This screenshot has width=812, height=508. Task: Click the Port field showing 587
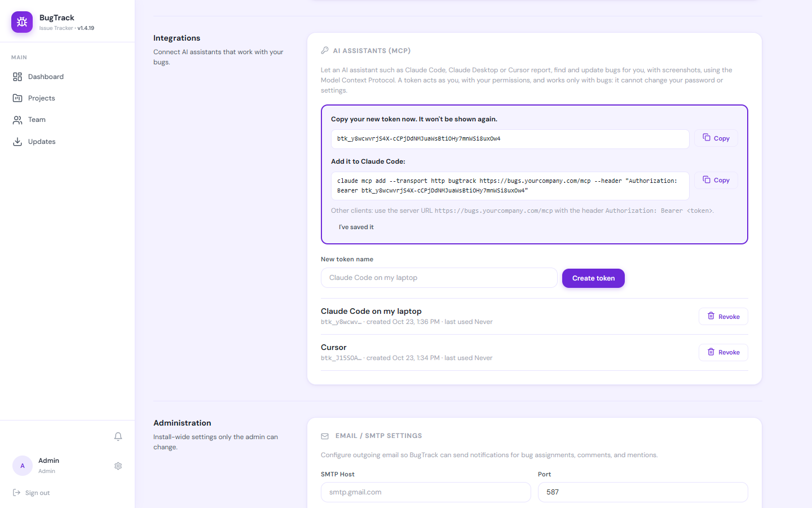coord(643,492)
